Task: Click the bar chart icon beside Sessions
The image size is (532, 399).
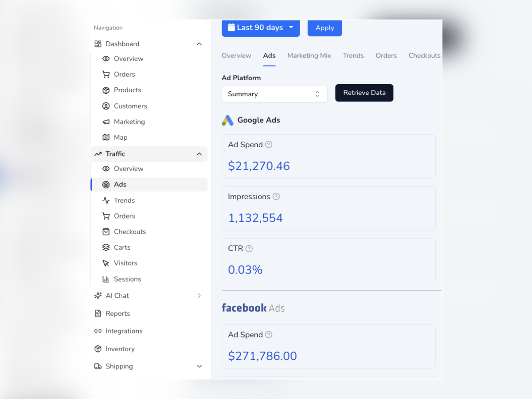Action: pyautogui.click(x=106, y=279)
